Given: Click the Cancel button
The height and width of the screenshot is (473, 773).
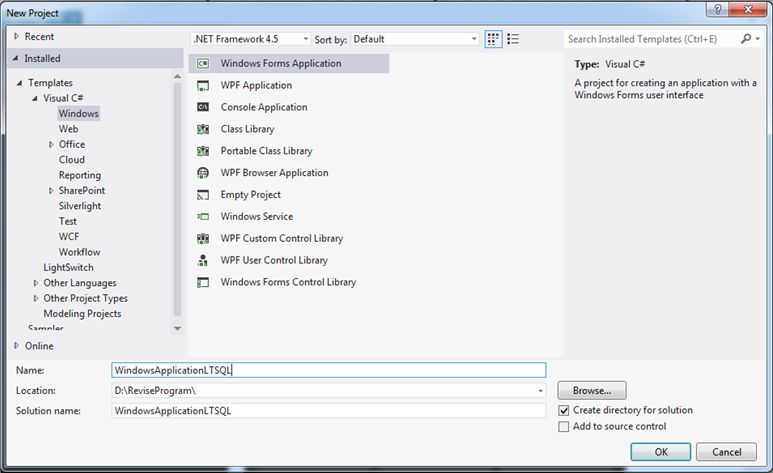Looking at the screenshot, I should coord(726,452).
